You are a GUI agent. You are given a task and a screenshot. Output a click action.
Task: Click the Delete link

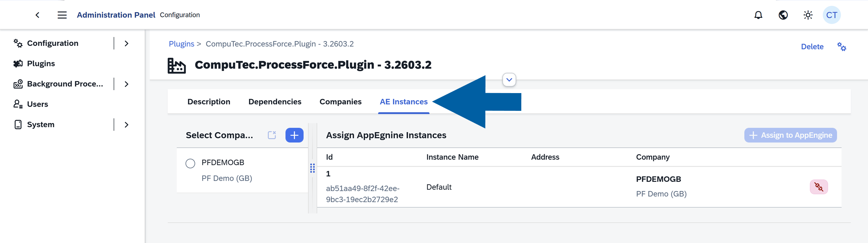pyautogui.click(x=812, y=47)
